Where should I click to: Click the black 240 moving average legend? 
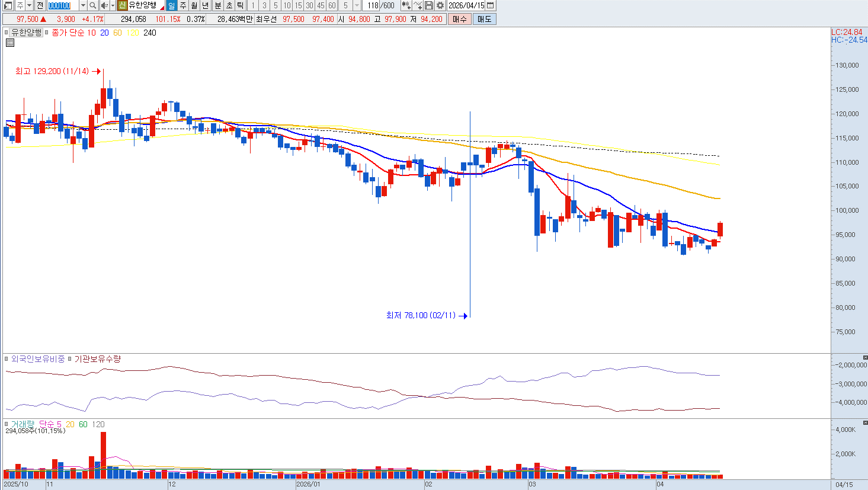(x=150, y=33)
